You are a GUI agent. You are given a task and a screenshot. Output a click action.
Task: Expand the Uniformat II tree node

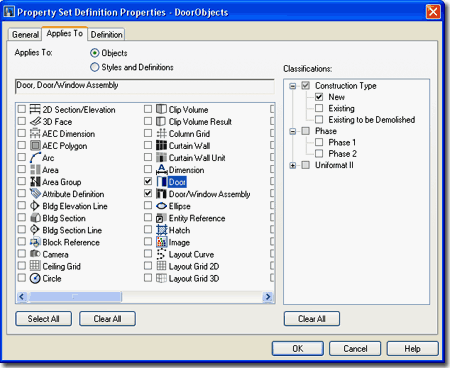tap(293, 165)
